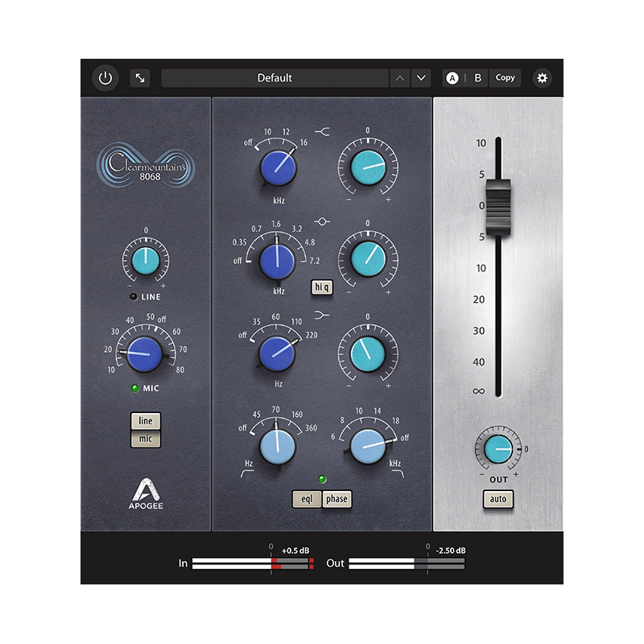Viewport: 644px width, 644px height.
Task: Switch to B comparison state
Action: 477,78
